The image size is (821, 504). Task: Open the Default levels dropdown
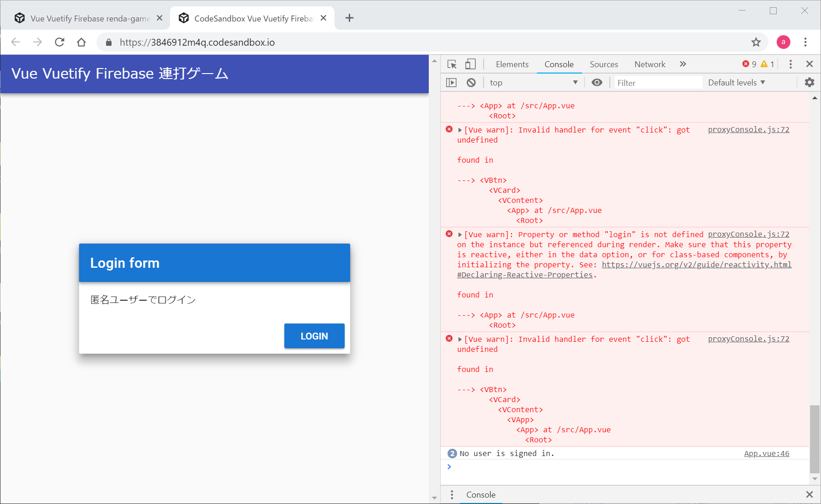[736, 83]
